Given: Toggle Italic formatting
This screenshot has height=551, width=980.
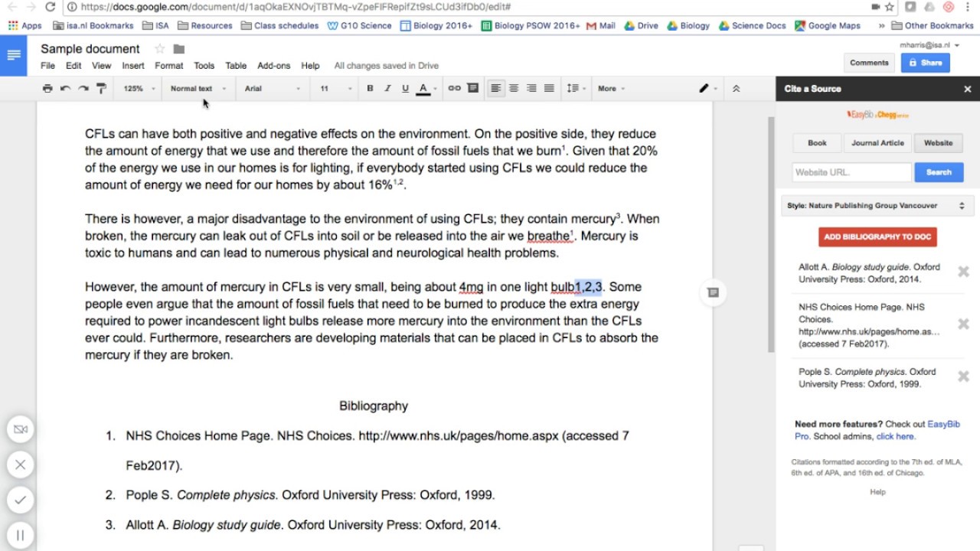Looking at the screenshot, I should pos(387,89).
